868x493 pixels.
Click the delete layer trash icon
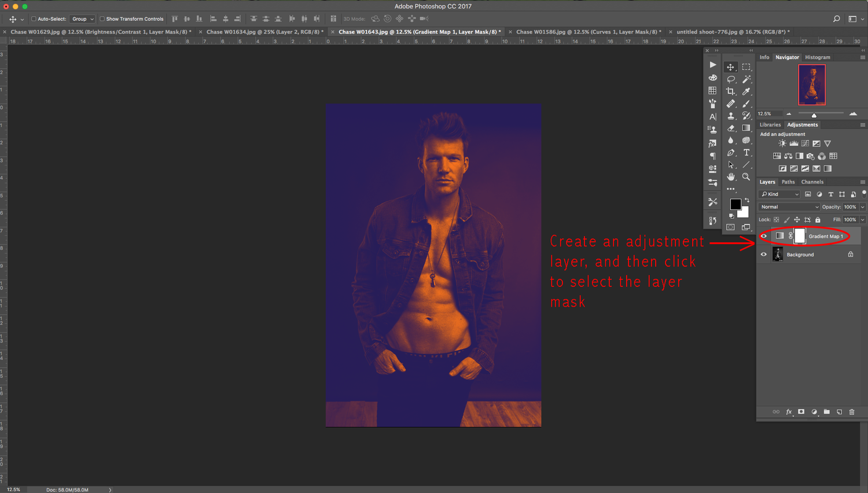(x=852, y=412)
